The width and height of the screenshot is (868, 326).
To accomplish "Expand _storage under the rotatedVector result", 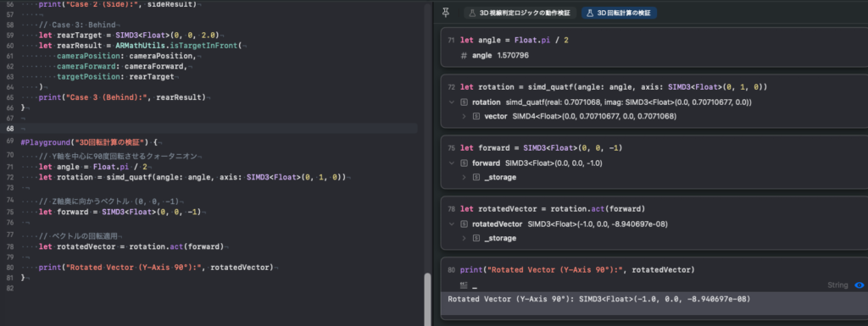I will pyautogui.click(x=464, y=238).
